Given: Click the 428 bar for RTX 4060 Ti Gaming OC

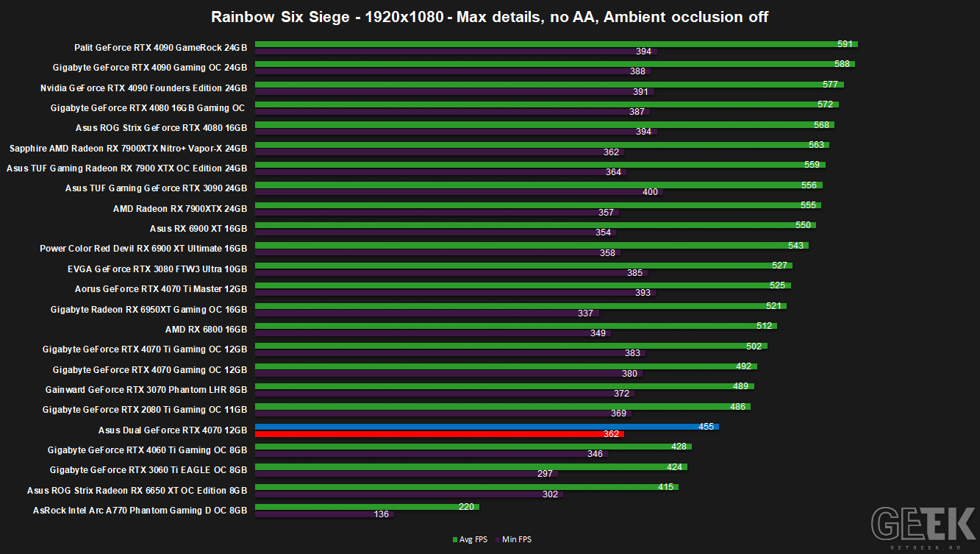Looking at the screenshot, I should (x=473, y=446).
